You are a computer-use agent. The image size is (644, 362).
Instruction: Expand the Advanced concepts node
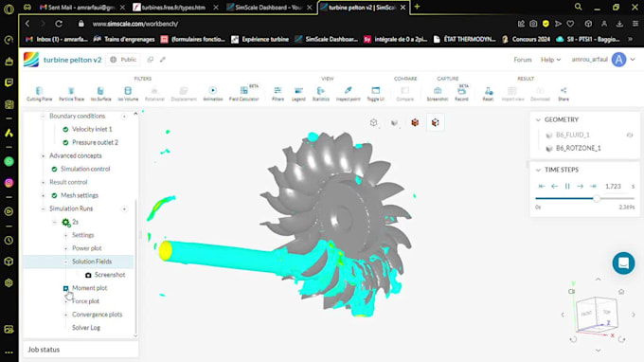tap(43, 156)
